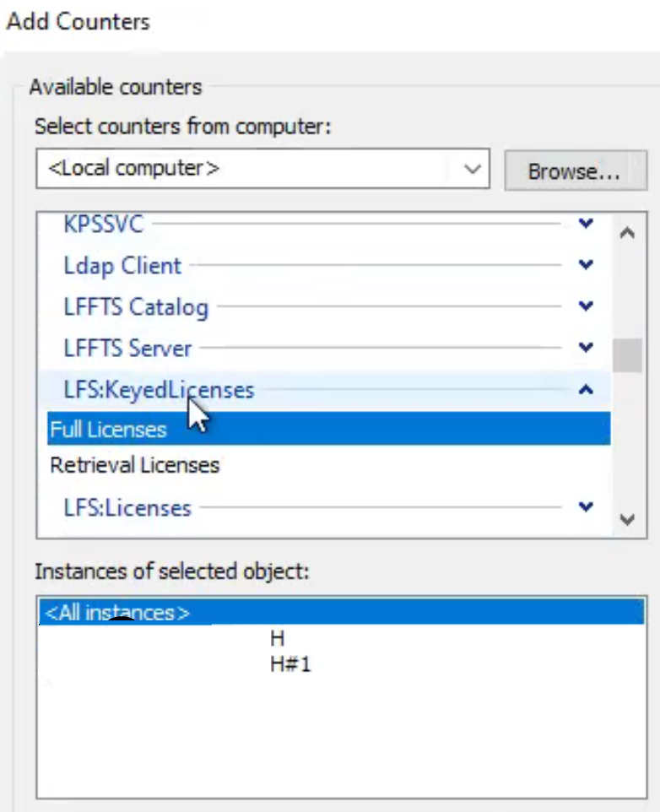Expand the Ldap Client chevron arrow
Image resolution: width=660 pixels, height=812 pixels.
586,265
